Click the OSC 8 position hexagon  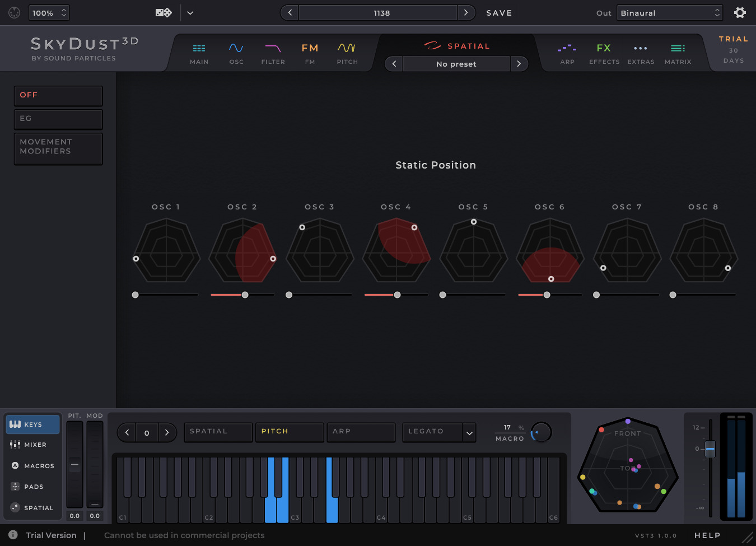[704, 250]
